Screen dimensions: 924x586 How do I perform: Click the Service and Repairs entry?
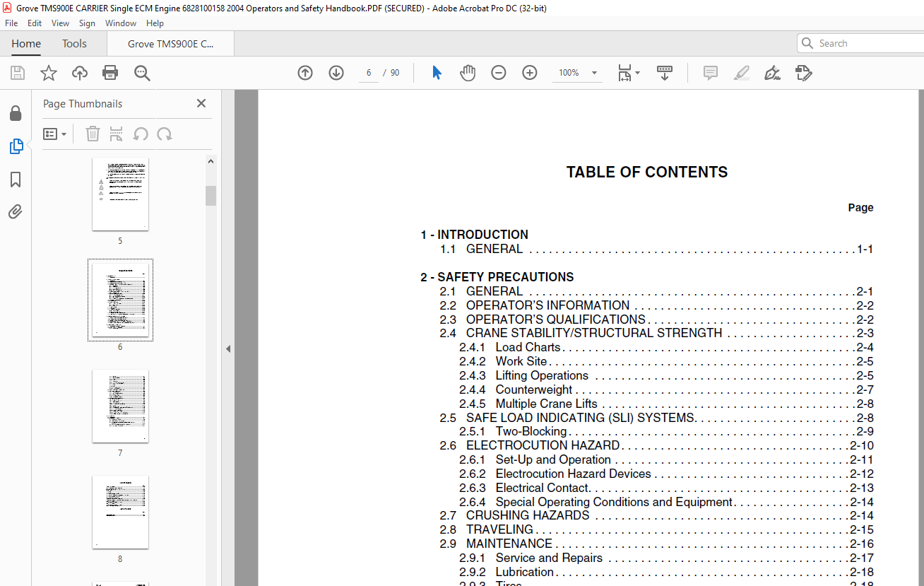(666, 558)
